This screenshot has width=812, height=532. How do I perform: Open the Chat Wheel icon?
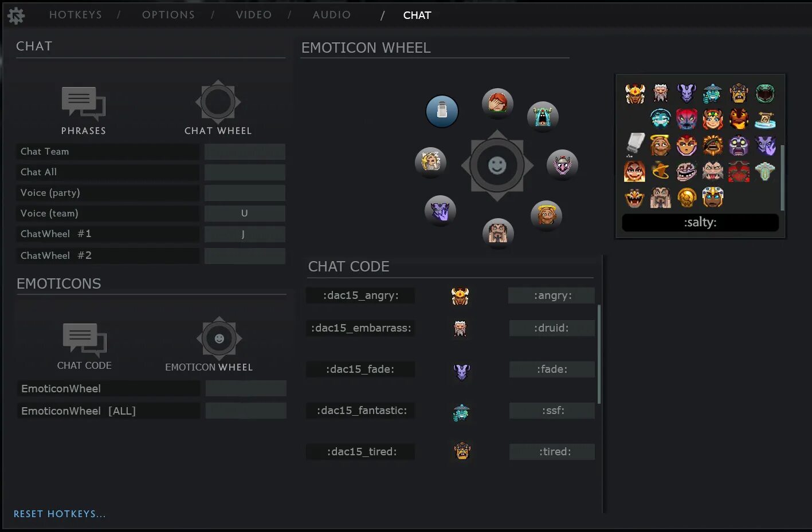point(218,102)
